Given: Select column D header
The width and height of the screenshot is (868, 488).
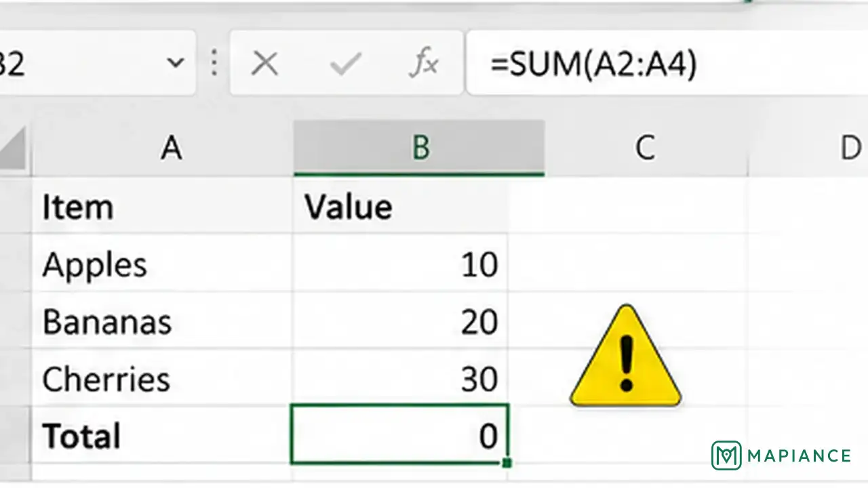Looking at the screenshot, I should pos(808,148).
